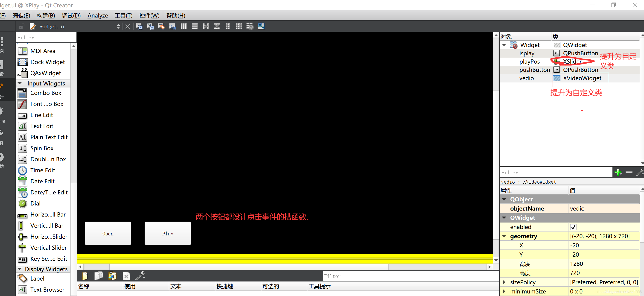Open the 控件(W) menu
This screenshot has width=644, height=296.
(x=149, y=15)
